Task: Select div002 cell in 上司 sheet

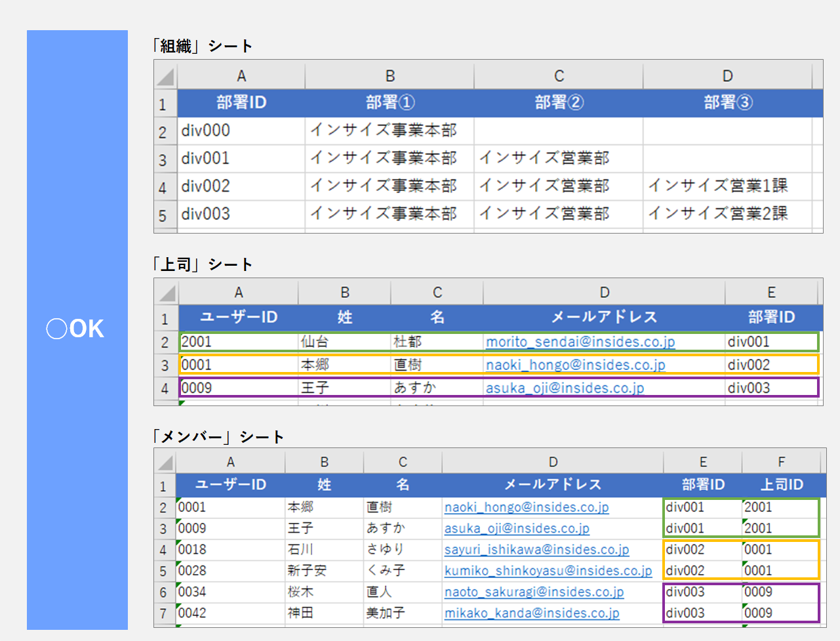Action: (771, 365)
